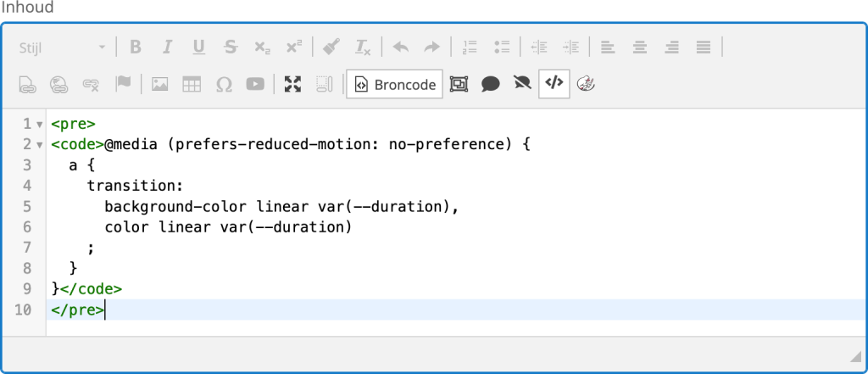Collapse the fold arrow on line 2

[x=39, y=145]
